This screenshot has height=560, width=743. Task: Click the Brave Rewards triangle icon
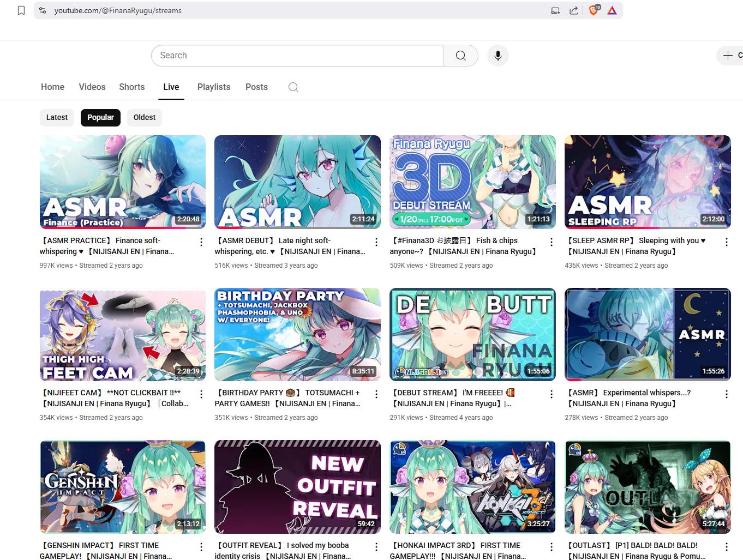pyautogui.click(x=612, y=10)
